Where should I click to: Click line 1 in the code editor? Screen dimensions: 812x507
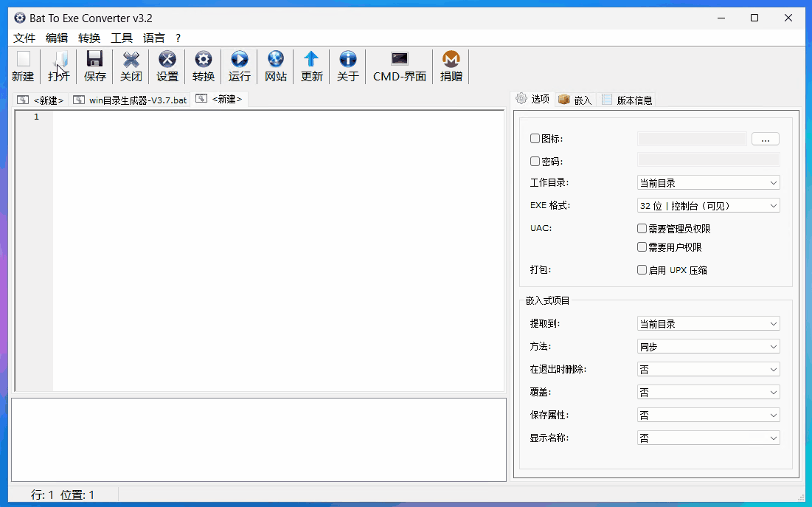[x=278, y=117]
